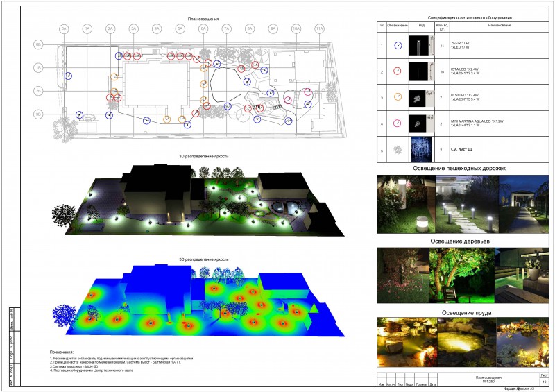Click grid axis bubble 6A
Viewport: 555px width, 392px height.
(x=203, y=29)
